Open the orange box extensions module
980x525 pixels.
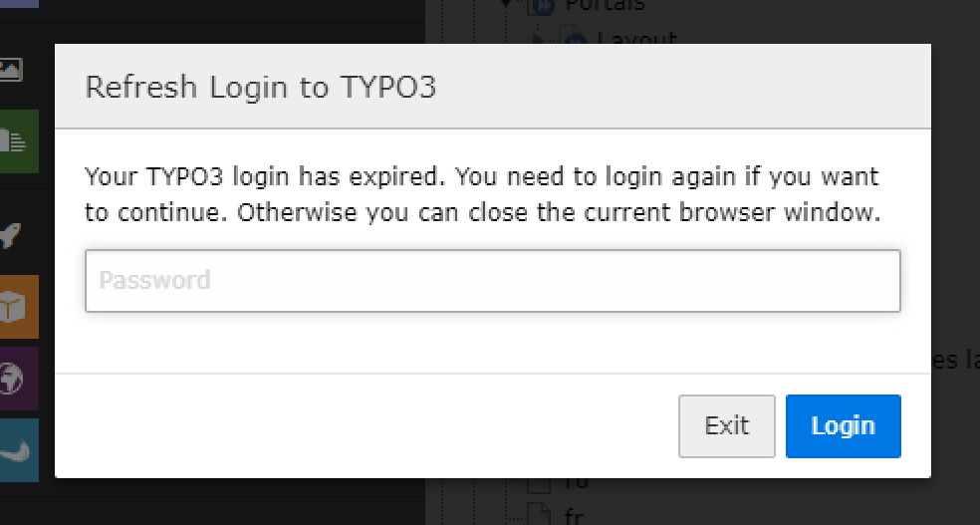19,307
